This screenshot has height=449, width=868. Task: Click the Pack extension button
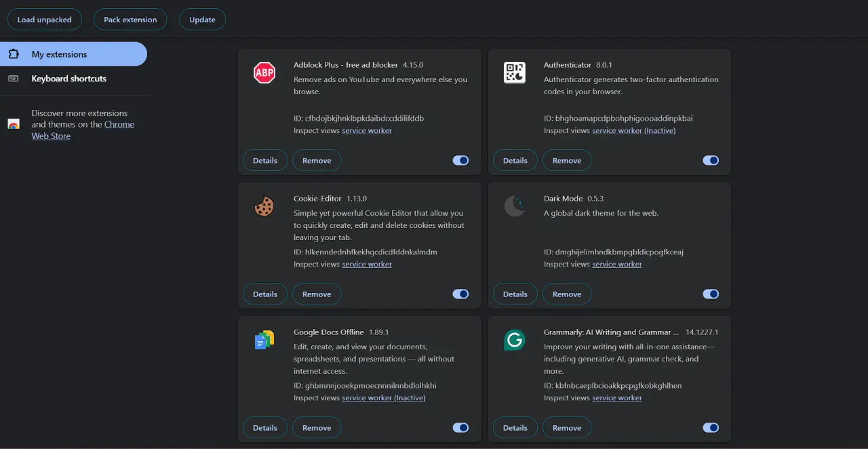pos(130,20)
